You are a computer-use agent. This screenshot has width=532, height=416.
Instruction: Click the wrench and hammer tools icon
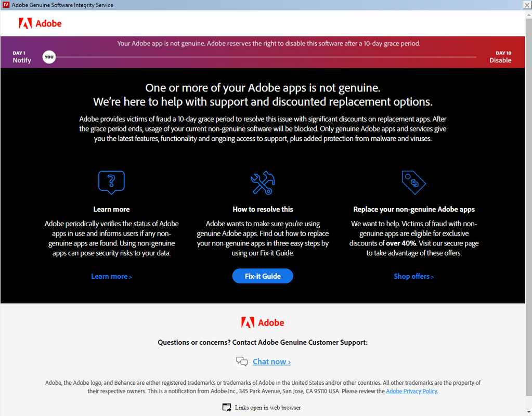coord(263,183)
